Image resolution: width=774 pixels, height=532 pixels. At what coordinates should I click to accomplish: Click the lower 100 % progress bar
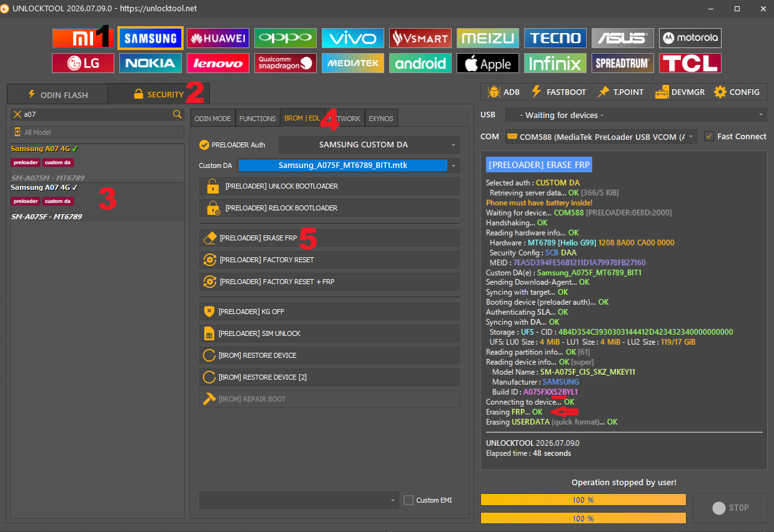[583, 518]
